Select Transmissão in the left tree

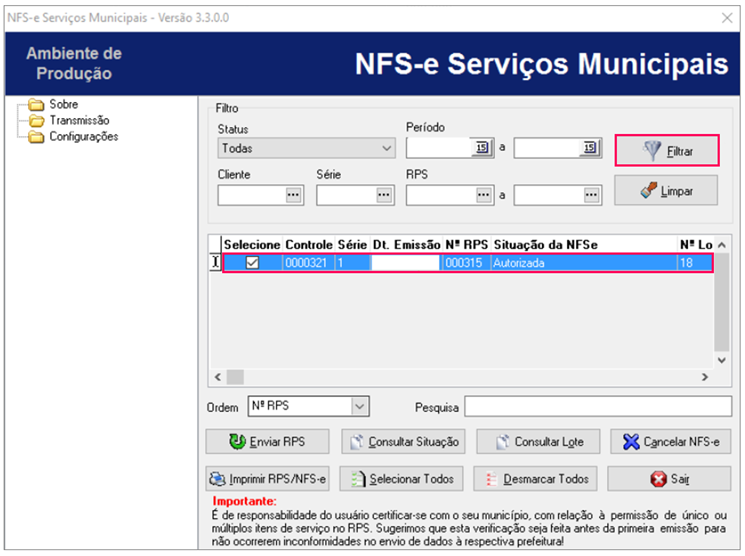tap(79, 120)
